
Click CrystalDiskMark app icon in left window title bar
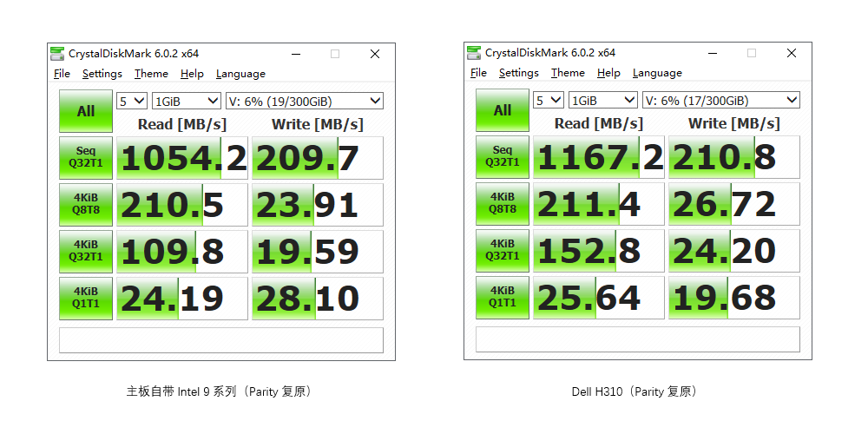57,54
